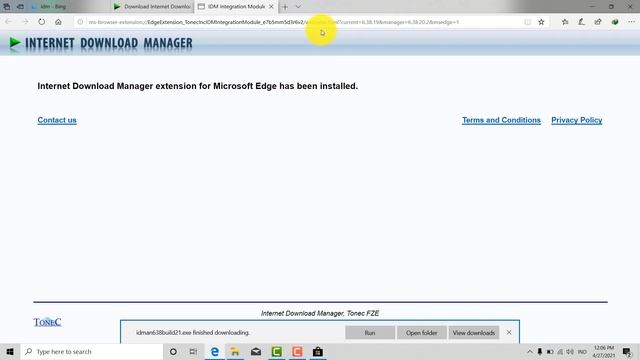Image resolution: width=640 pixels, height=360 pixels.
Task: Show tab previews chevron
Action: [x=298, y=7]
